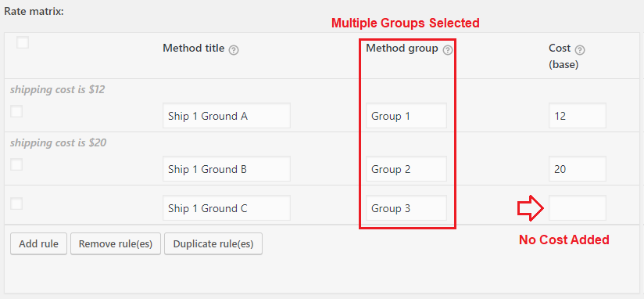Screen dimensions: 644x299
Task: Click the cost field containing 12
Action: coord(578,116)
